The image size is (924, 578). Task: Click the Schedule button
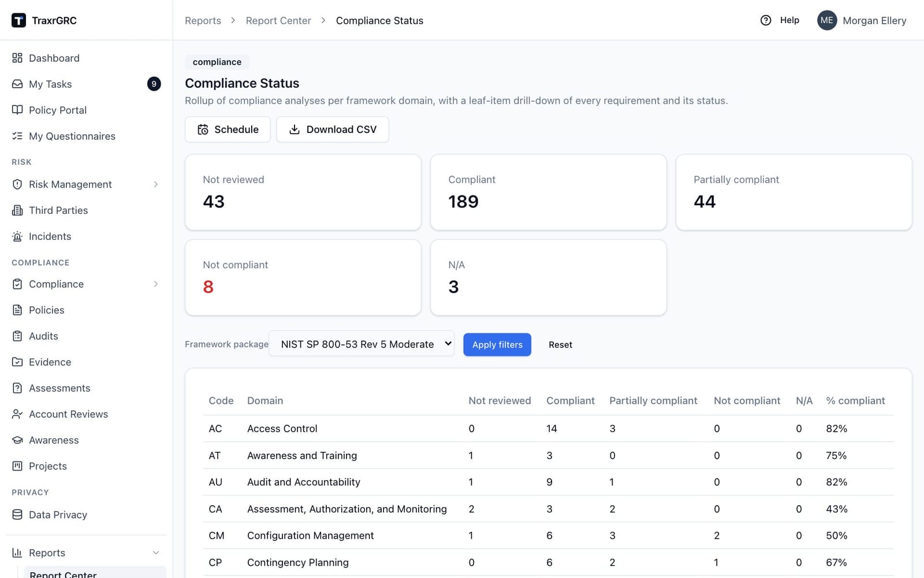(x=228, y=129)
